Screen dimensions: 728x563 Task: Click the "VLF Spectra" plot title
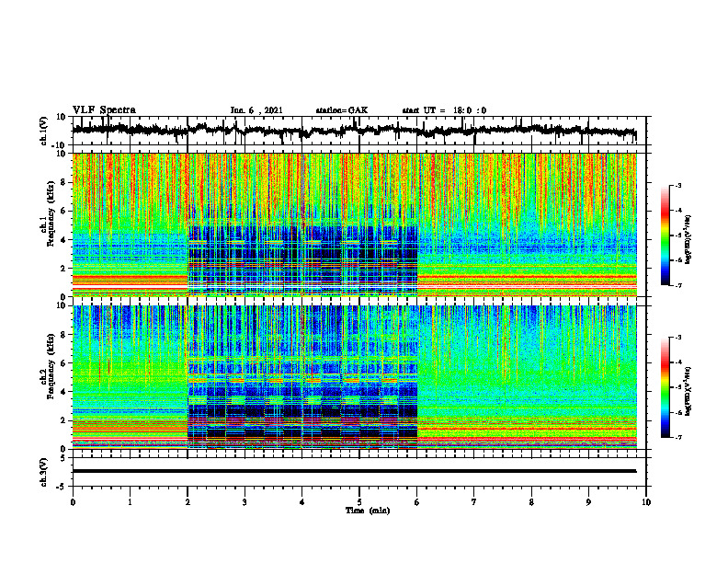pyautogui.click(x=104, y=110)
